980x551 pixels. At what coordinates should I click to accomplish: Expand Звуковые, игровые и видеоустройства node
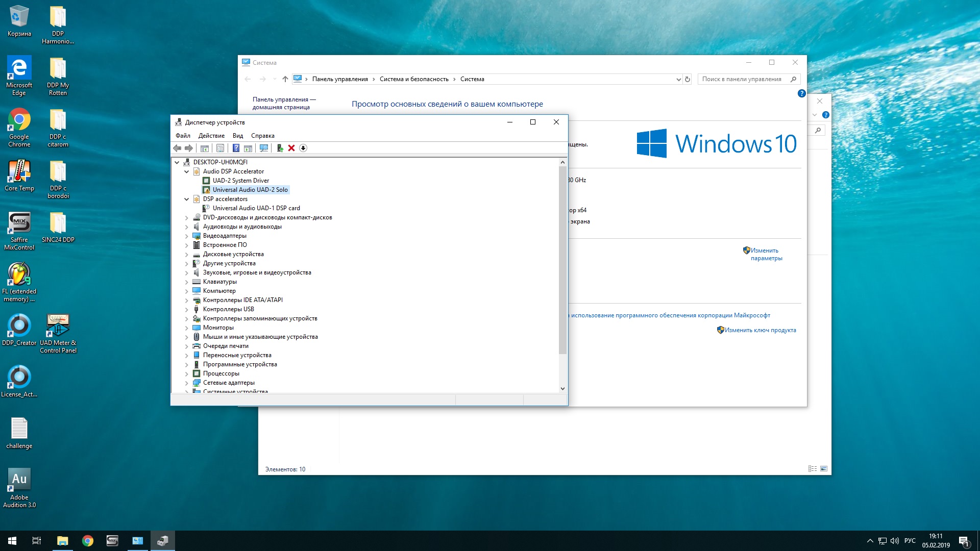(x=187, y=272)
